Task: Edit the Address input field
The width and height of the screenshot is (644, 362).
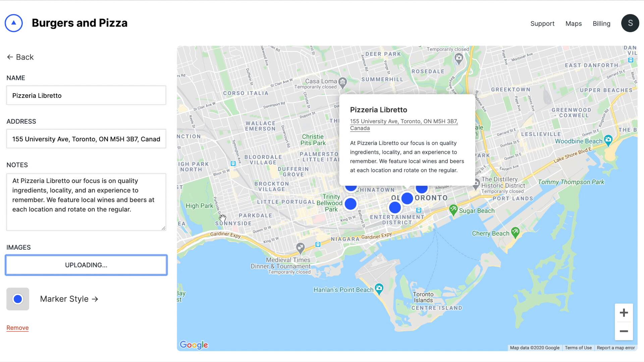Action: 86,139
